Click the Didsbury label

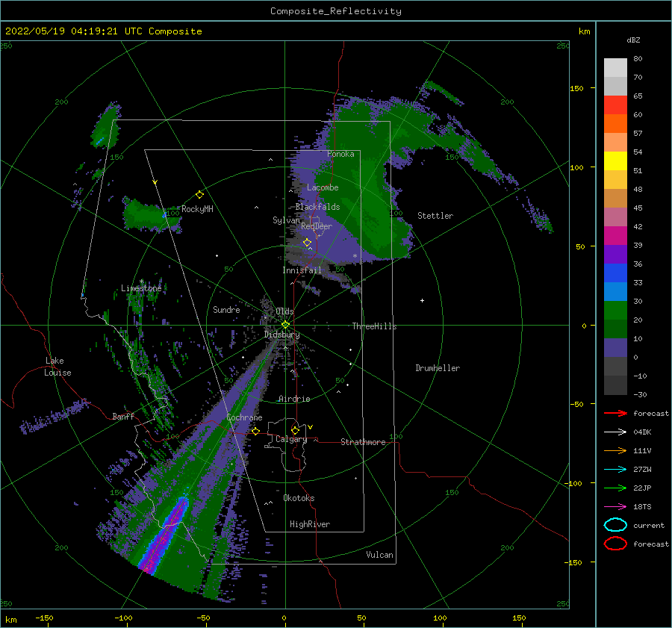point(282,335)
